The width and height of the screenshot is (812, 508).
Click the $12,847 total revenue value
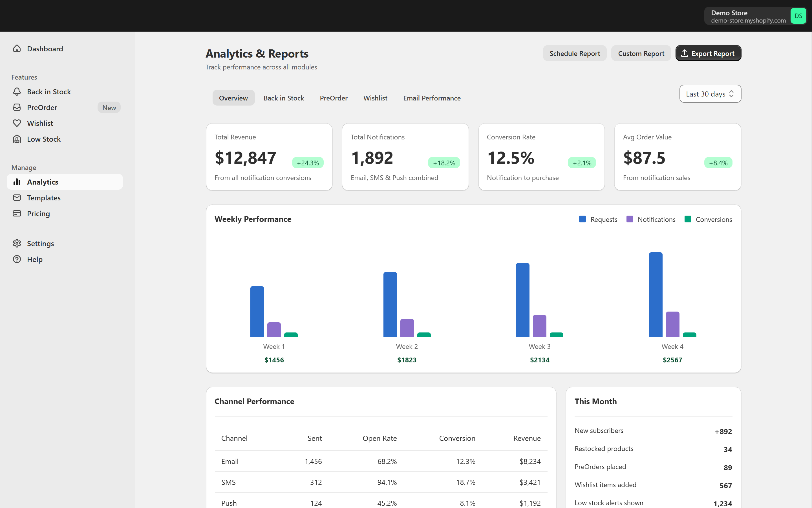click(x=245, y=158)
